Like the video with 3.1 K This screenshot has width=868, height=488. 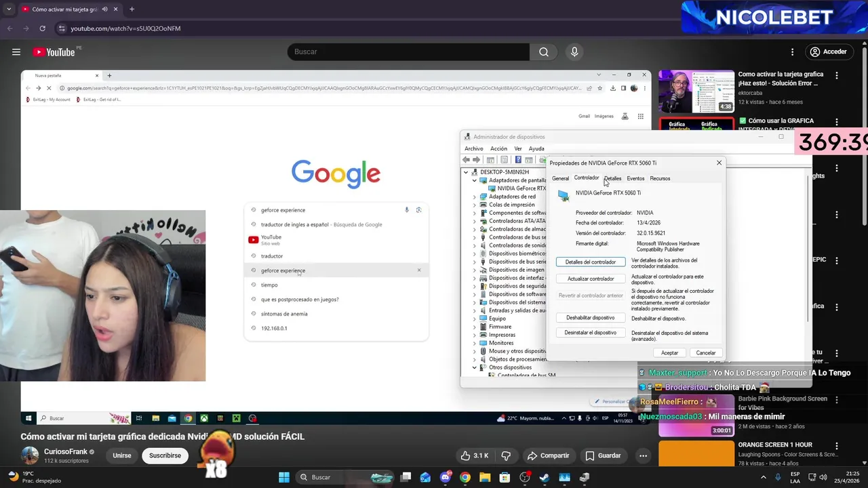pyautogui.click(x=475, y=455)
